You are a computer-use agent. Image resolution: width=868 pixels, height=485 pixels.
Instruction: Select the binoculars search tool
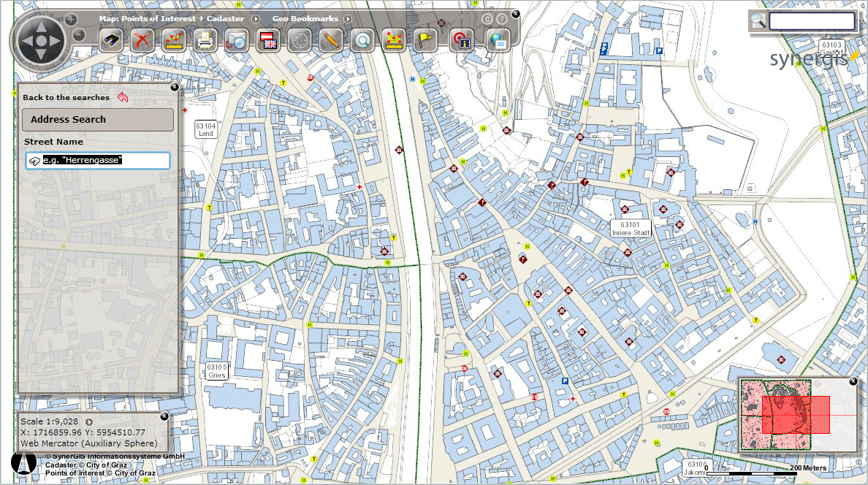click(x=111, y=41)
